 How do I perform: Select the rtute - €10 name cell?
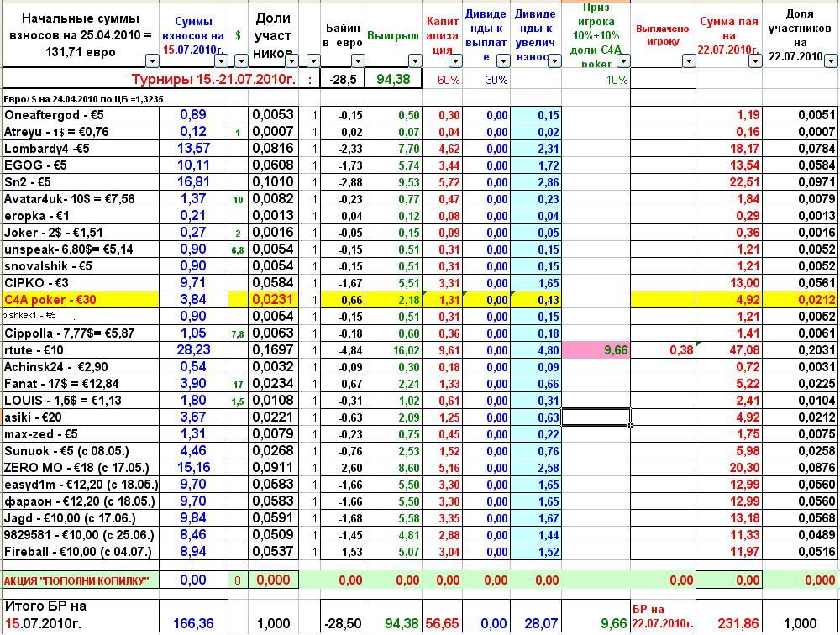click(x=81, y=350)
